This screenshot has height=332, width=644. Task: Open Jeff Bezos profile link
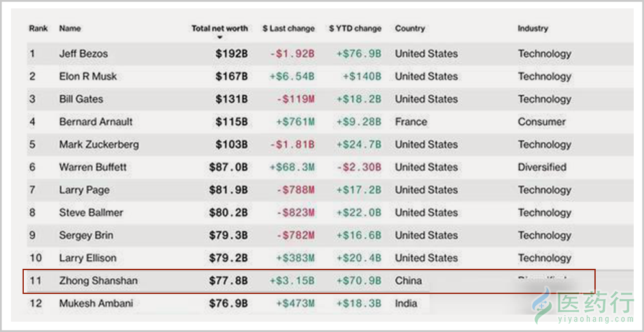[x=83, y=54]
